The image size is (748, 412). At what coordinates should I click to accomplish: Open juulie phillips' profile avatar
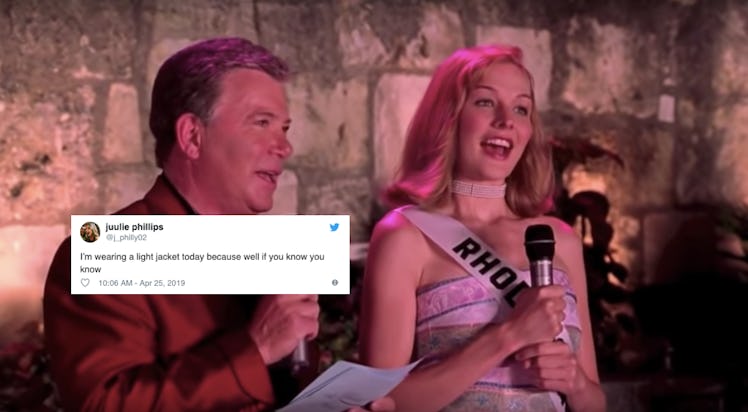tap(90, 232)
